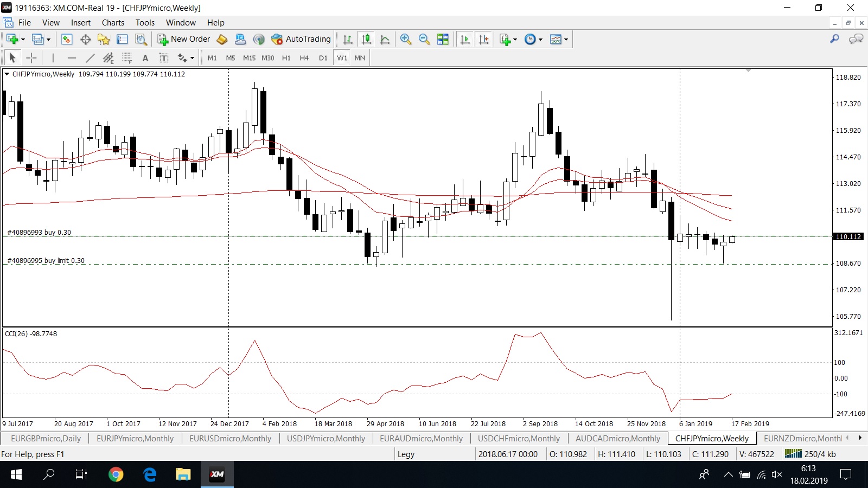The width and height of the screenshot is (868, 488).
Task: Open the MetaEditor yellow book icon
Action: click(222, 39)
